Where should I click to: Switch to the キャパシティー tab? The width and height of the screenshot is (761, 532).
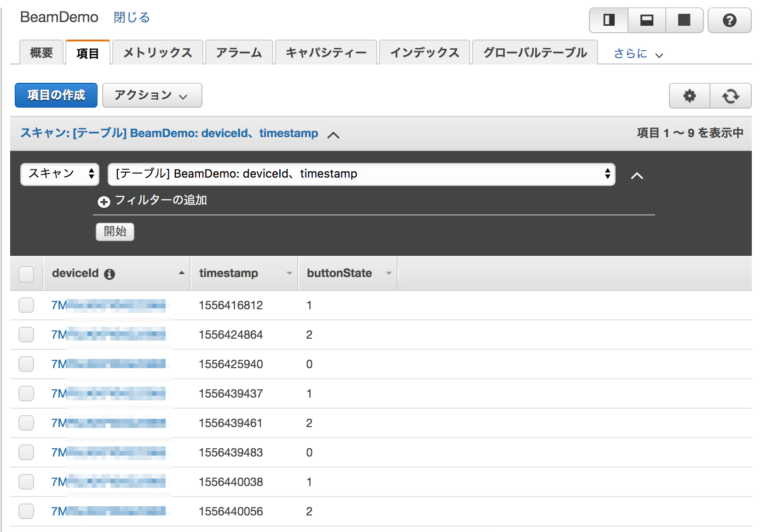tap(326, 52)
